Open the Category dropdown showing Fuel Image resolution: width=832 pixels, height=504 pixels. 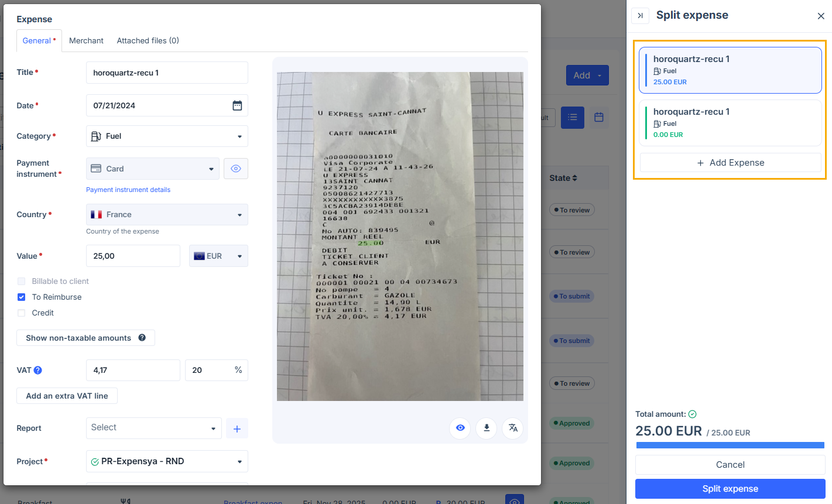coord(167,136)
